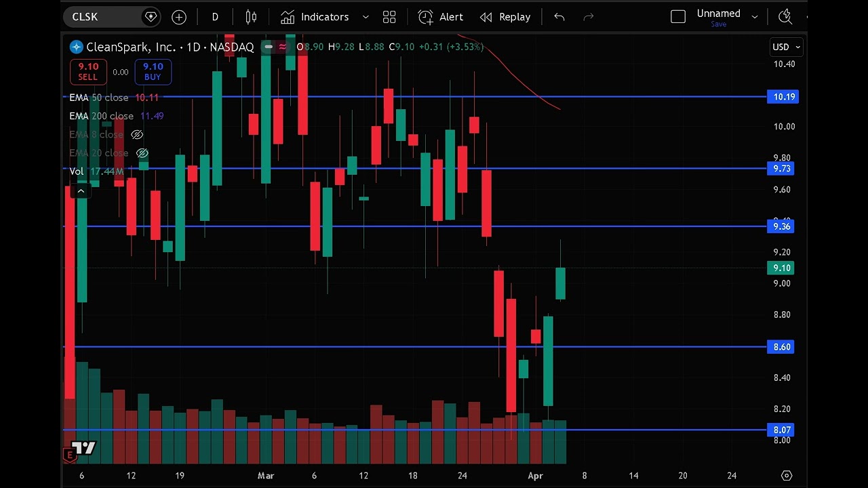Select the 8.07 horizontal line price label
This screenshot has height=488, width=868.
pos(781,430)
